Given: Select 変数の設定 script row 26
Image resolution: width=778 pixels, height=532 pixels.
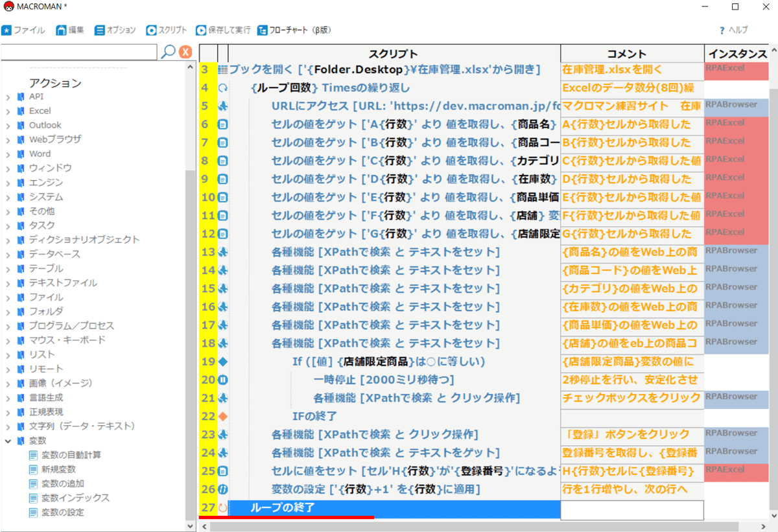Looking at the screenshot, I should (x=395, y=489).
